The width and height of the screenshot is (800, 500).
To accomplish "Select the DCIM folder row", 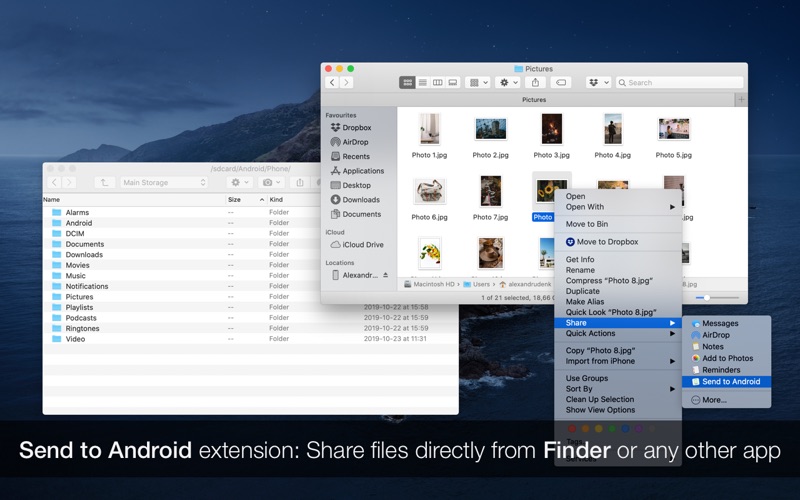I will point(251,233).
